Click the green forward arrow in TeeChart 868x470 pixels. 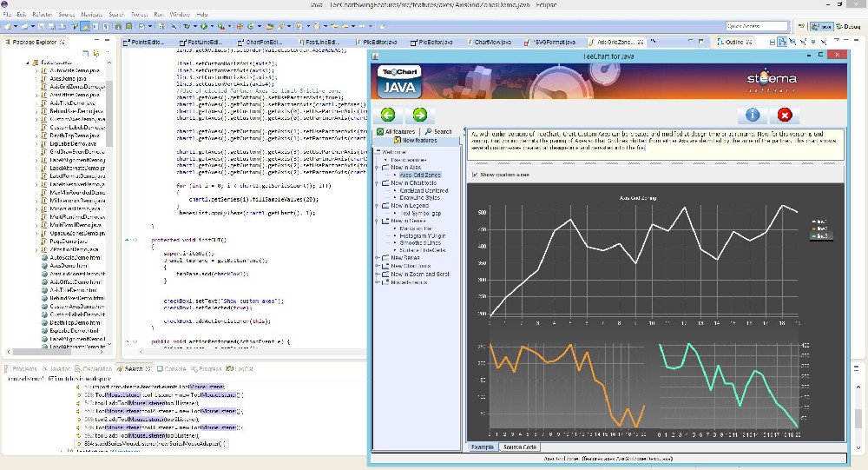(419, 115)
